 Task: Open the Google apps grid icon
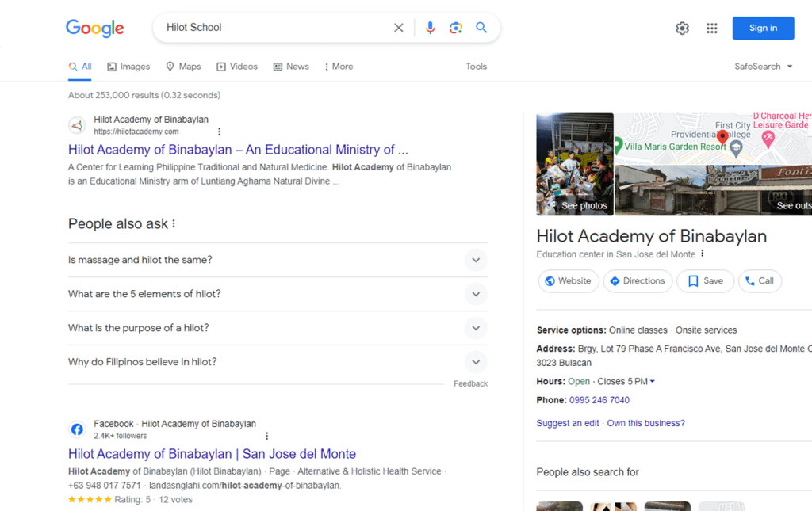click(712, 29)
